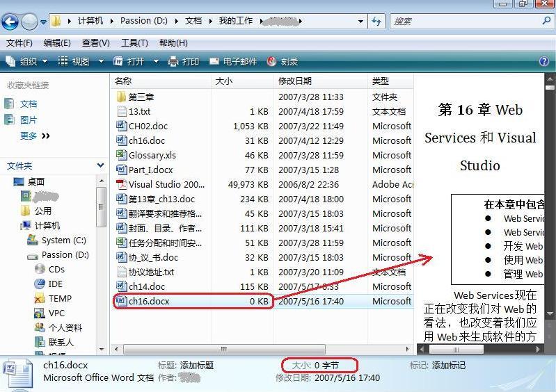
Task: Select the 协议地址.txt file
Action: (x=151, y=272)
